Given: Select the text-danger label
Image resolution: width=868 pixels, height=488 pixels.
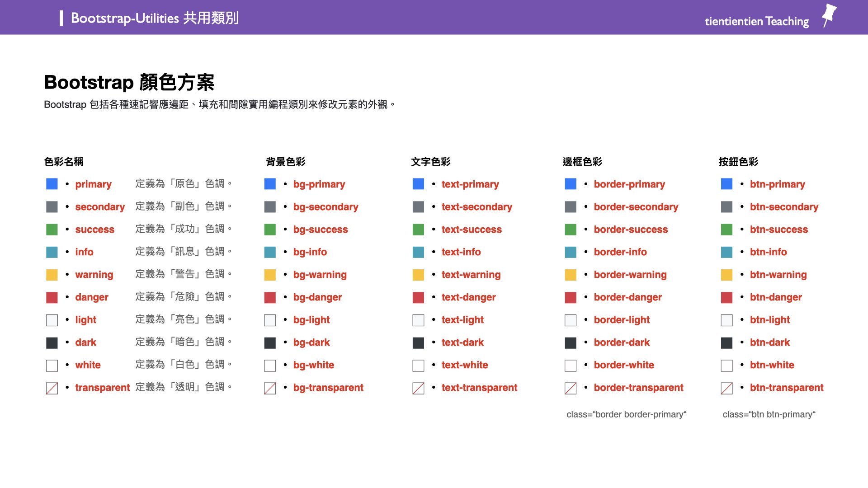Looking at the screenshot, I should pyautogui.click(x=469, y=297).
